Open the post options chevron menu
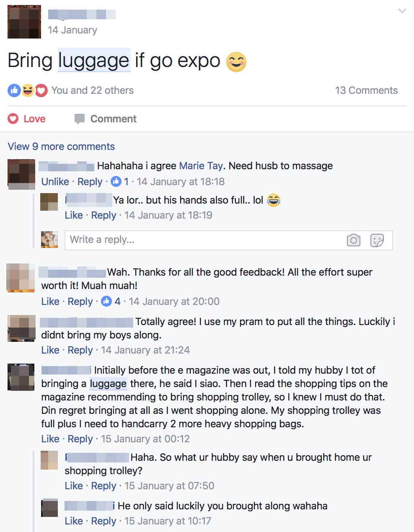Screen dimensions: 414x532 point(402,11)
